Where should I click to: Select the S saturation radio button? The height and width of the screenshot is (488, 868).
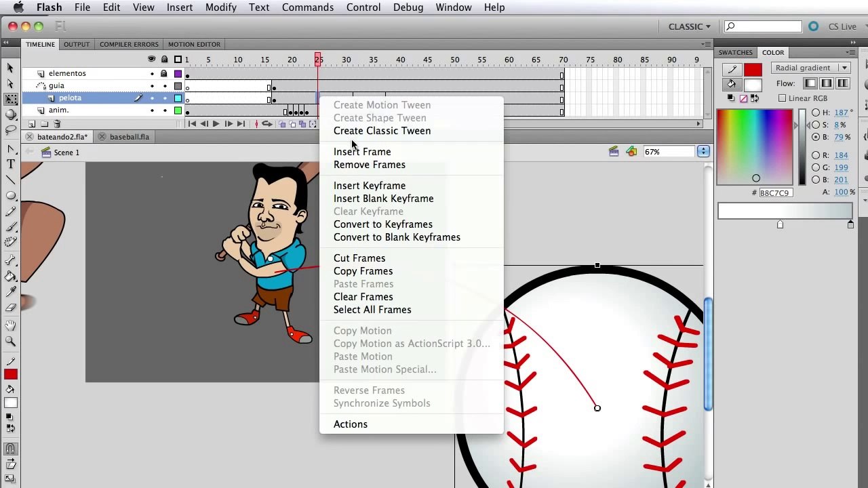[816, 125]
